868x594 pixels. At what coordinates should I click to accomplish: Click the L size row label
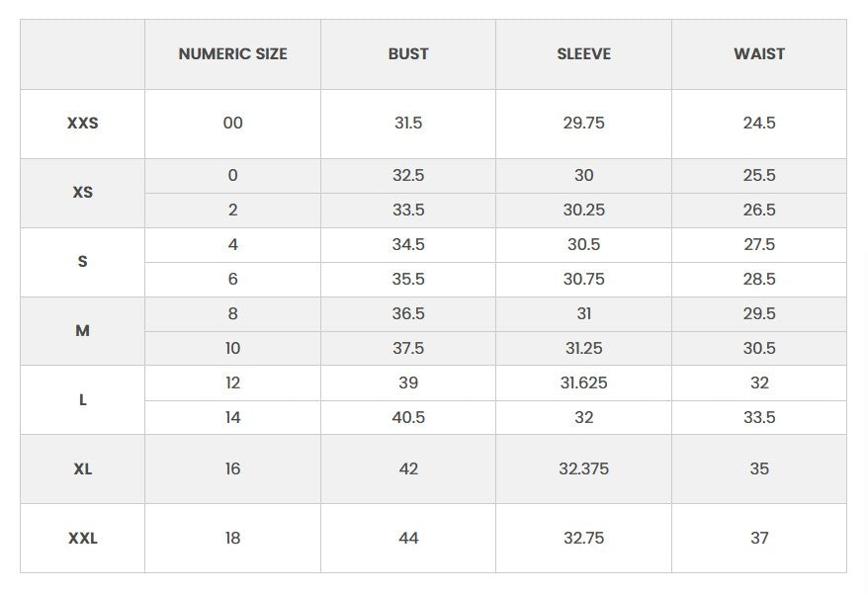pos(82,399)
